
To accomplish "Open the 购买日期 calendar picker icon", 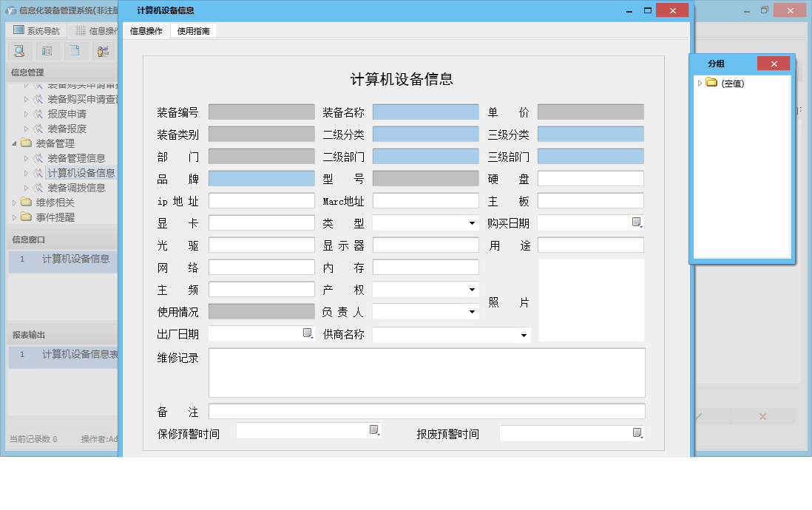I will (x=637, y=222).
